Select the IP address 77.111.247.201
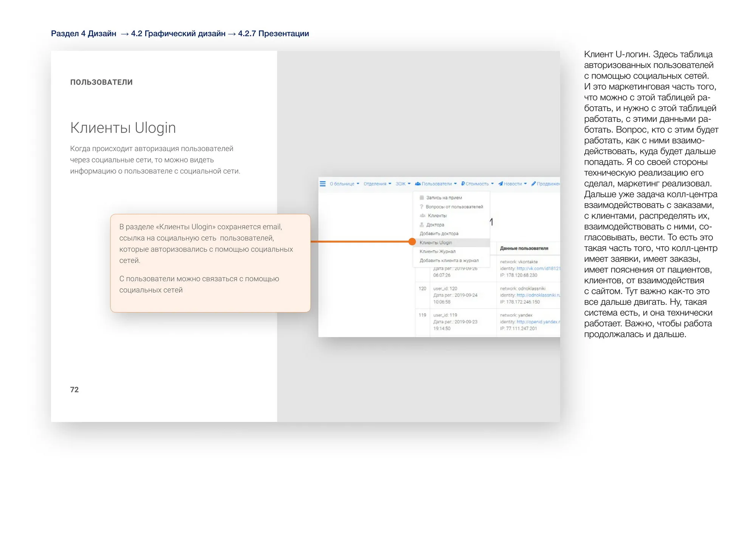Screen dimensions: 756x534 point(522,329)
